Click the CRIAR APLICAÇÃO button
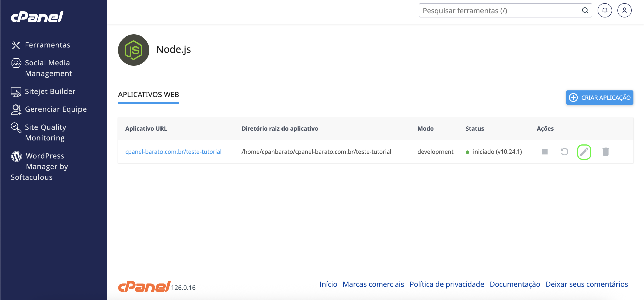Viewport: 644px width, 300px height. tap(599, 97)
